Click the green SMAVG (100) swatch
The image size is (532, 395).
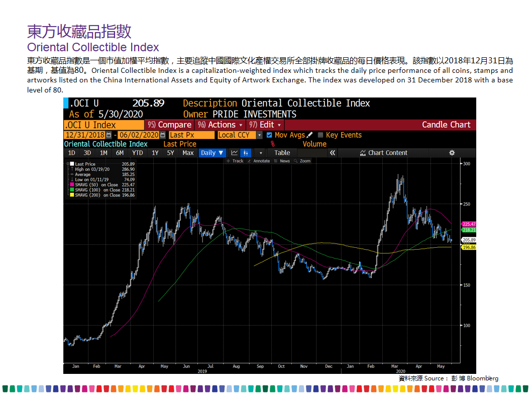pos(72,189)
